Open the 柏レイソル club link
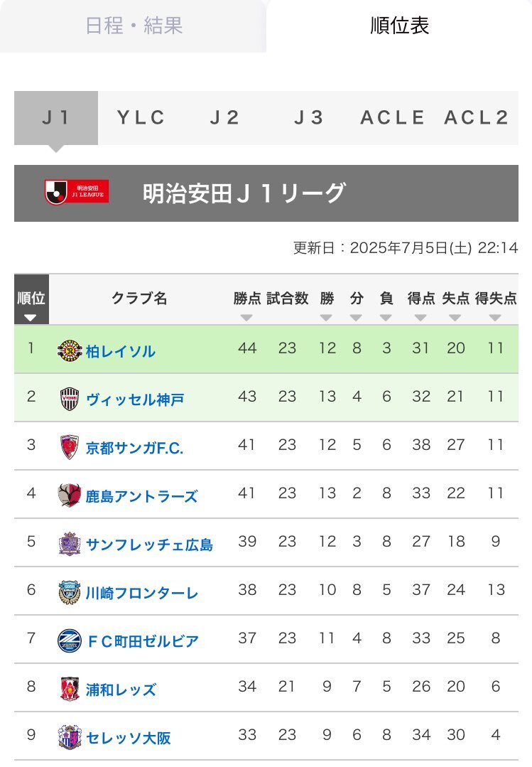Screen dimensions: 532x767 (120, 351)
